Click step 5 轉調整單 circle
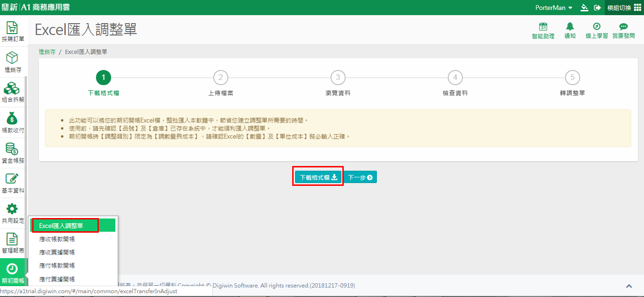Screen dimensions: 644x297 [573, 78]
